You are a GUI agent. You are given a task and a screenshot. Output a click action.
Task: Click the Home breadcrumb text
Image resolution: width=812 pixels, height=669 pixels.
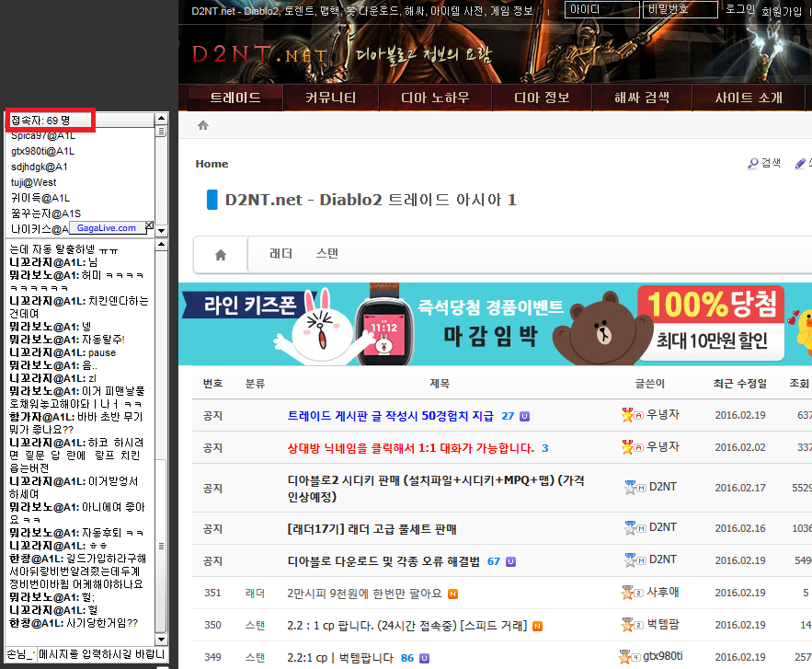pyautogui.click(x=212, y=164)
